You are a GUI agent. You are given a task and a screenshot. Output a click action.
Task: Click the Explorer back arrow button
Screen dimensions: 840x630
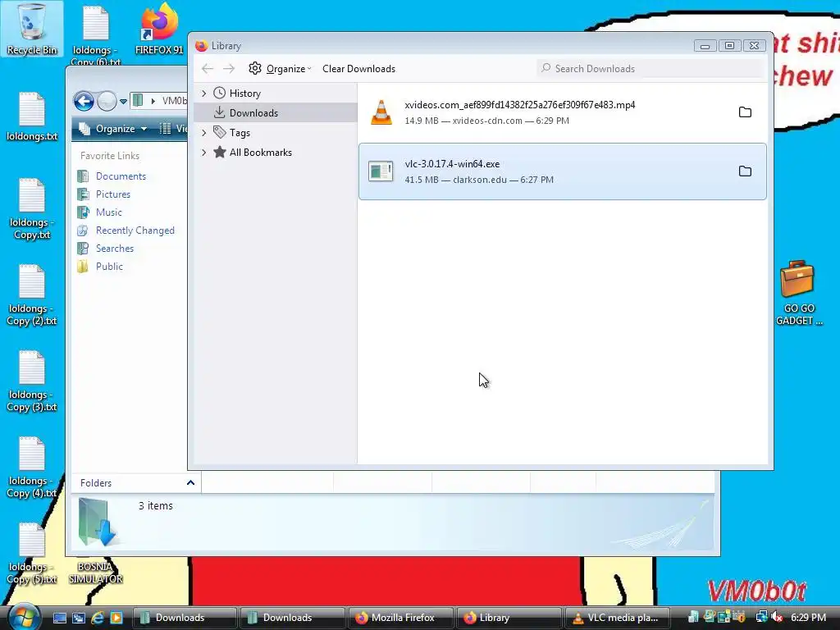pyautogui.click(x=84, y=101)
